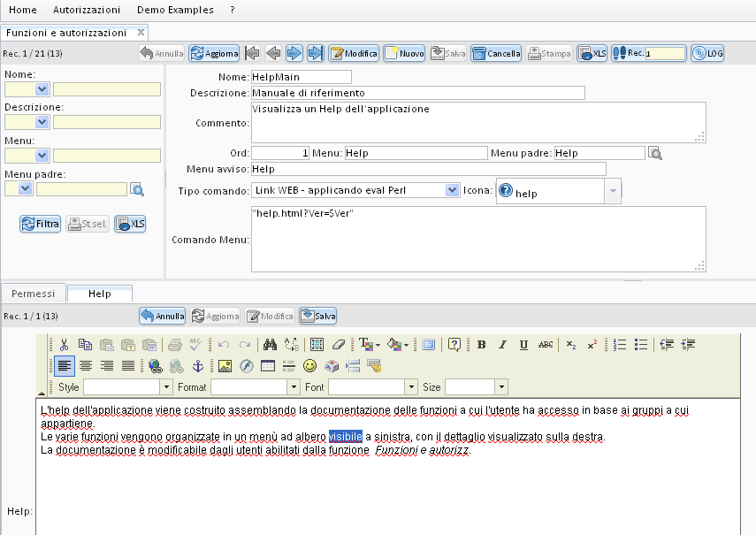
Task: Click the subscript icon
Action: [571, 345]
